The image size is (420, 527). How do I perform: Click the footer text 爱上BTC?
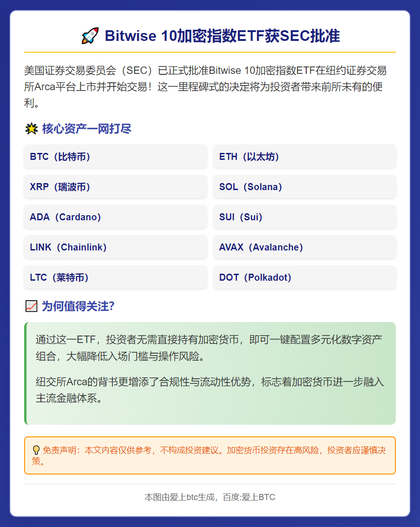[257, 497]
